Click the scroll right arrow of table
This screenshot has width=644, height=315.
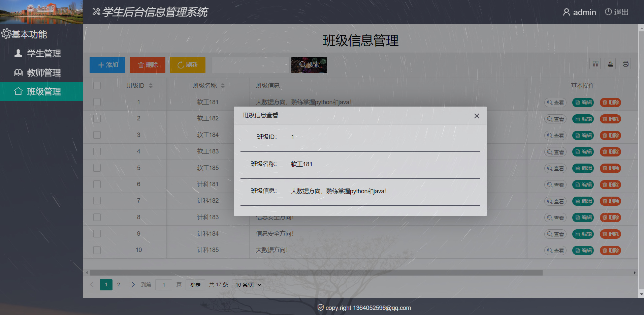(x=635, y=273)
